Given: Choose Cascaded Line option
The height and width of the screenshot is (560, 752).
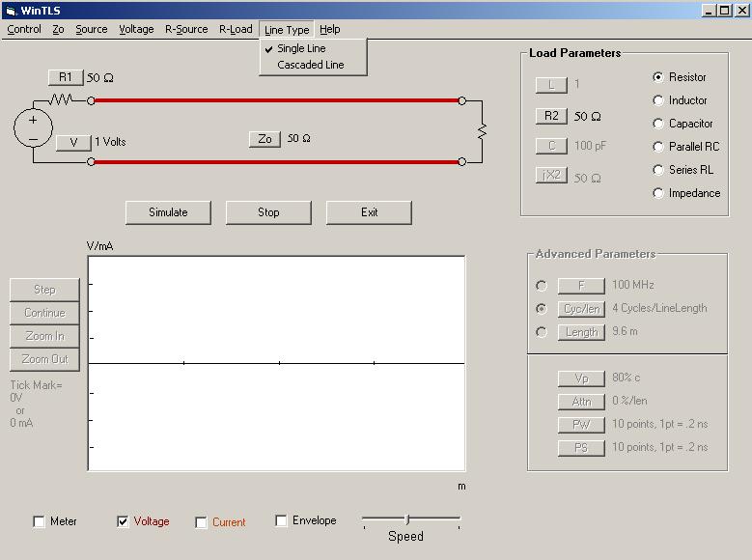Looking at the screenshot, I should [313, 65].
